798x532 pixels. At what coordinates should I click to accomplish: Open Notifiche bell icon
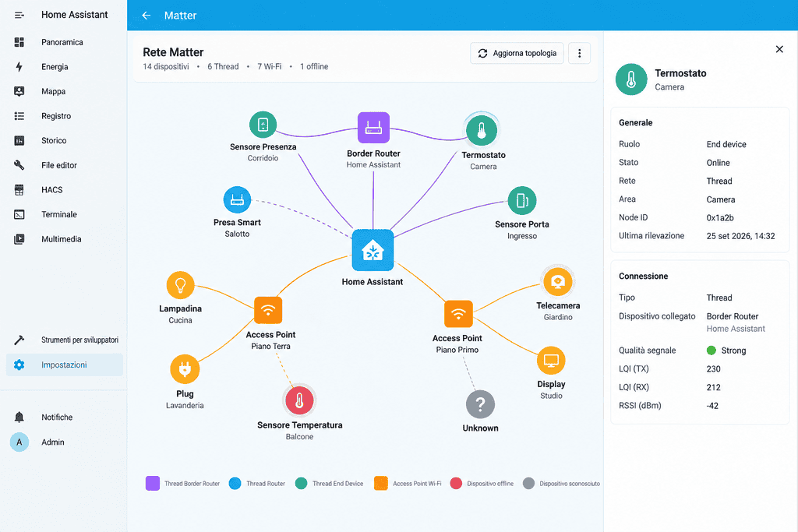click(x=19, y=417)
